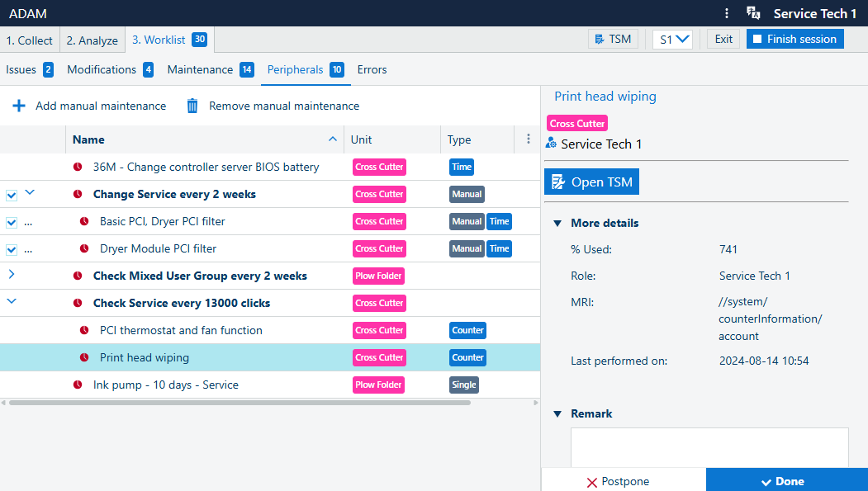This screenshot has height=491, width=868.
Task: Uncheck the Change Service every 2 weeks checkbox
Action: tap(12, 195)
